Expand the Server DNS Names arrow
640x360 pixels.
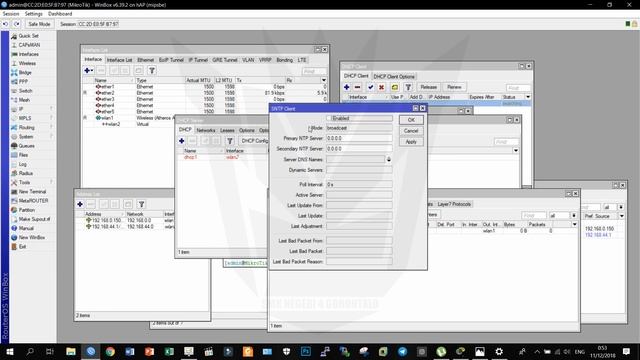[389, 160]
